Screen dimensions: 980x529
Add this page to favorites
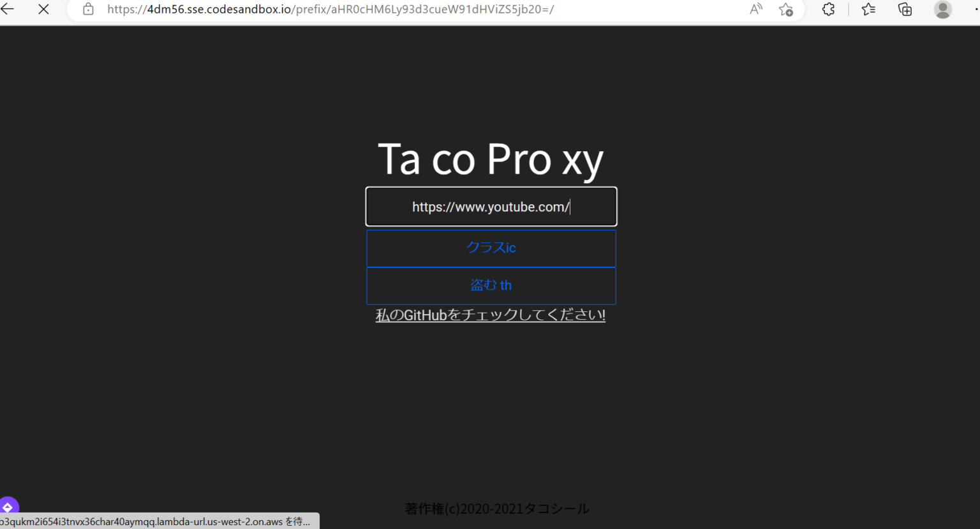tap(786, 10)
